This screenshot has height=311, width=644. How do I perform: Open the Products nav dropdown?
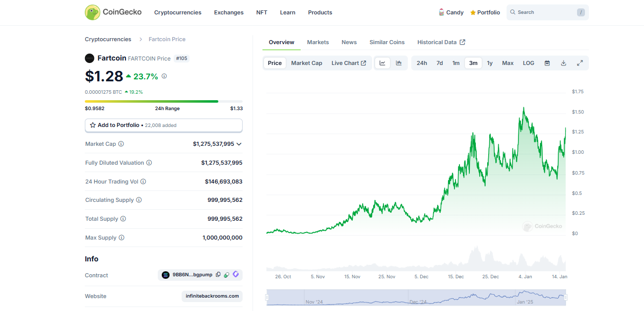pos(320,12)
